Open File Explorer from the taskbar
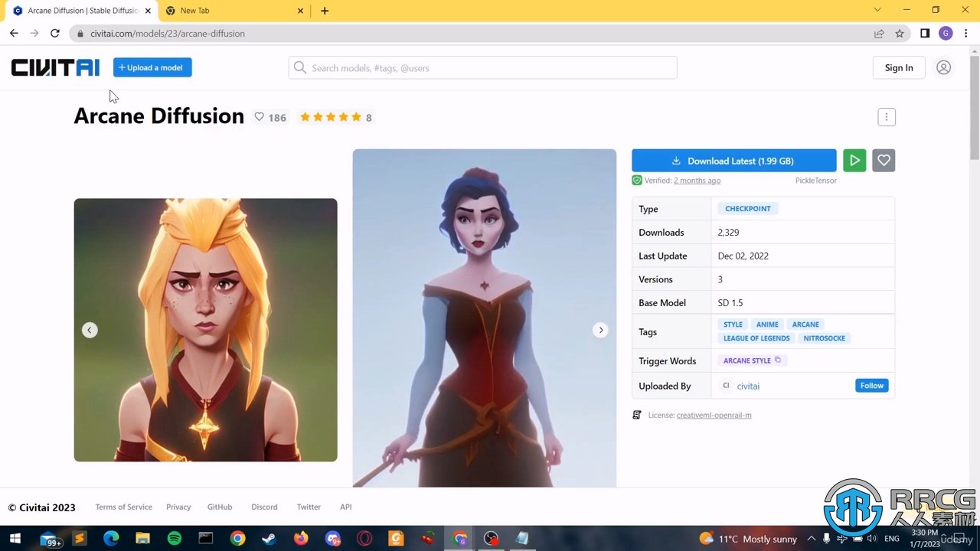The image size is (980, 551). pos(142,539)
